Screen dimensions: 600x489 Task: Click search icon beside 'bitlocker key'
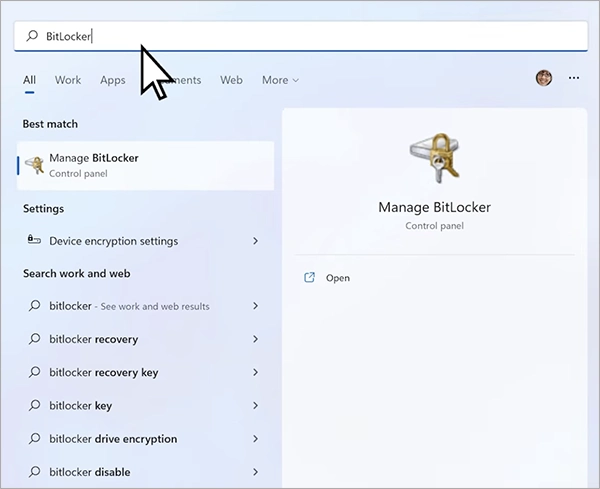[34, 405]
